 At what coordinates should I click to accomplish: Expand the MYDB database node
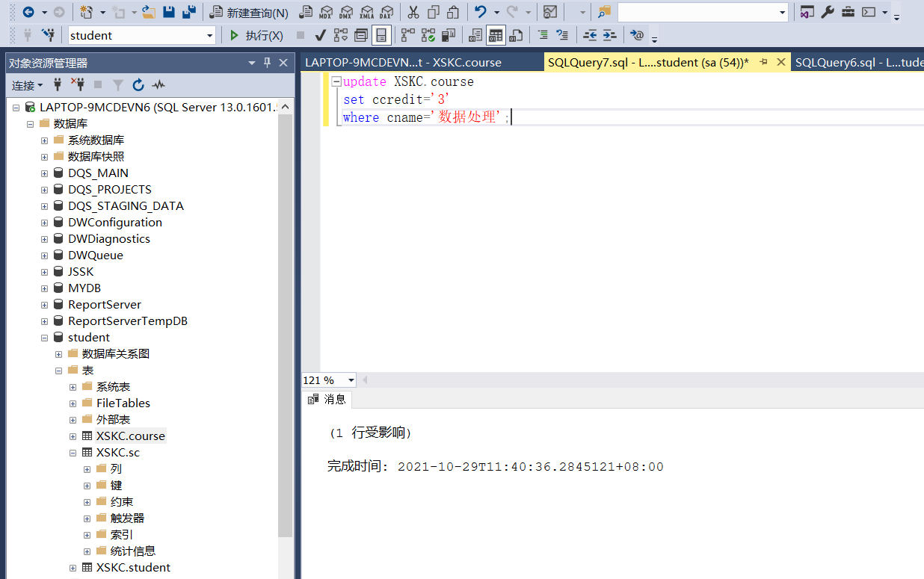click(x=45, y=288)
